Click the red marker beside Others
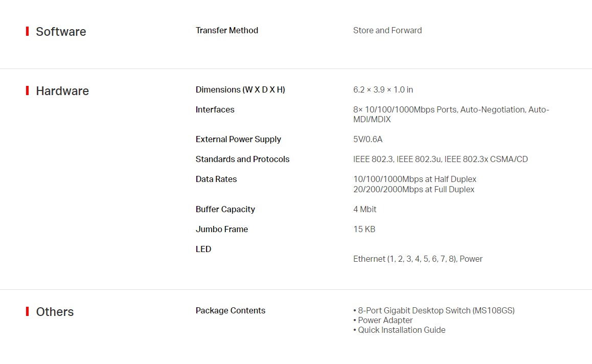The height and width of the screenshot is (364, 592). [x=27, y=311]
